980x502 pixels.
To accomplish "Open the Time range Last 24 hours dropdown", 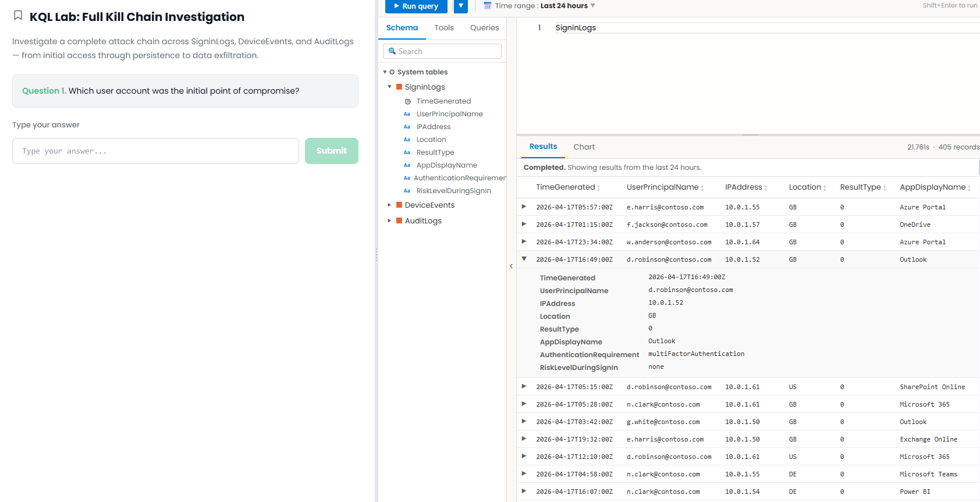I will click(545, 6).
